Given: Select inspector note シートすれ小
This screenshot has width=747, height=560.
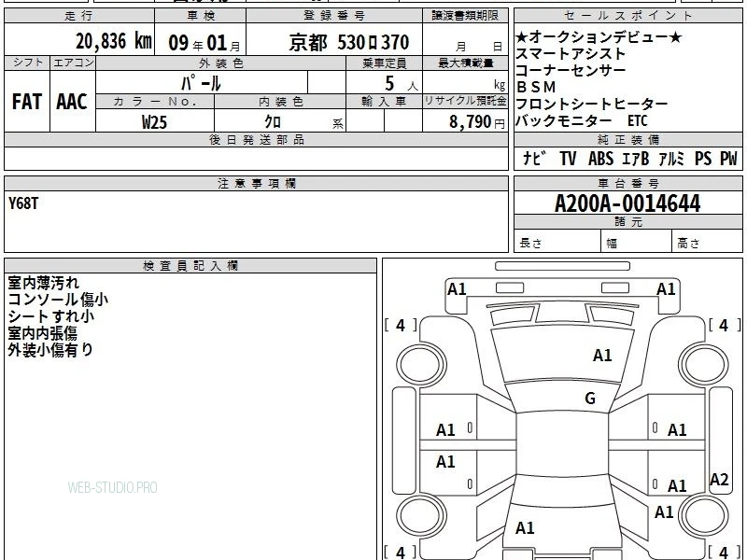Looking at the screenshot, I should click(x=51, y=316).
